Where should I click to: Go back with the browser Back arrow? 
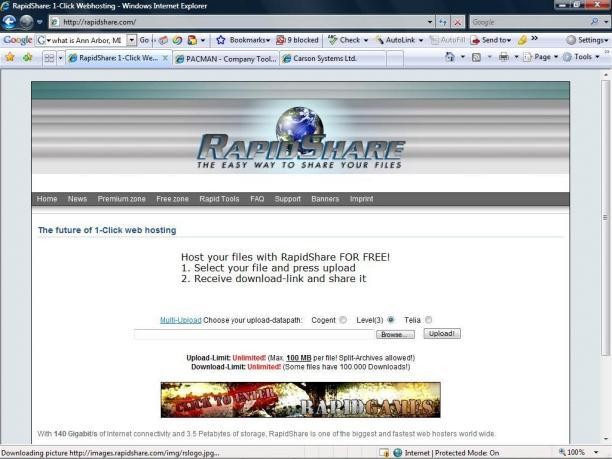tap(9, 22)
